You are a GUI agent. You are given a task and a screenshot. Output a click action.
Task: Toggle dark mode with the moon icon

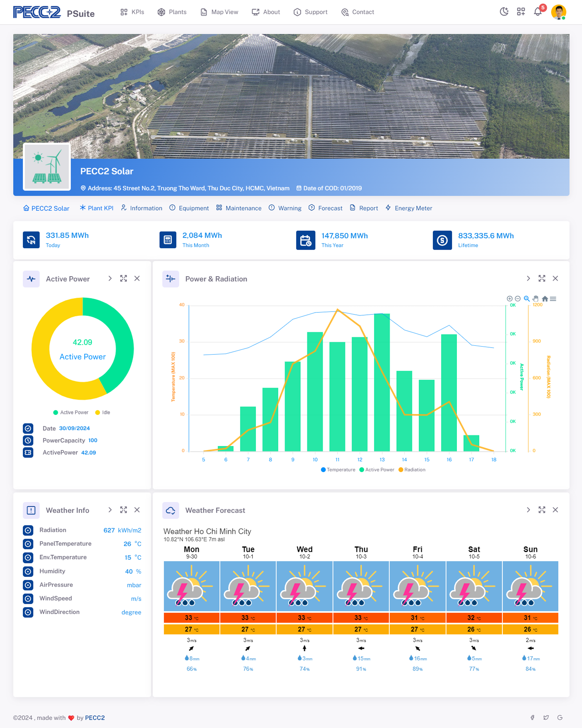point(504,12)
